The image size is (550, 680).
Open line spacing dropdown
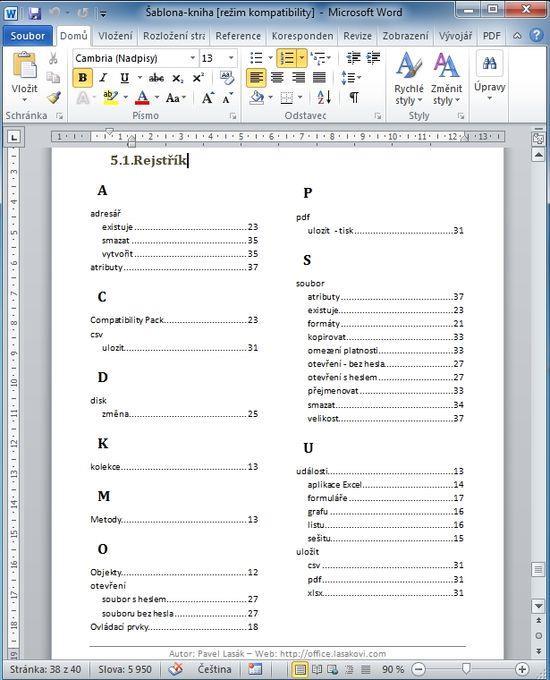point(351,78)
